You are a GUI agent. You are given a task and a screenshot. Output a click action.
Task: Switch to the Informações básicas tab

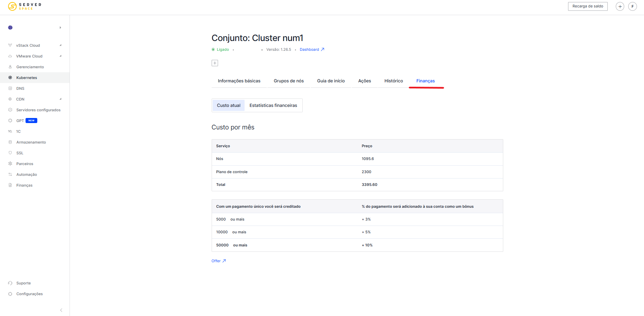[x=239, y=81]
